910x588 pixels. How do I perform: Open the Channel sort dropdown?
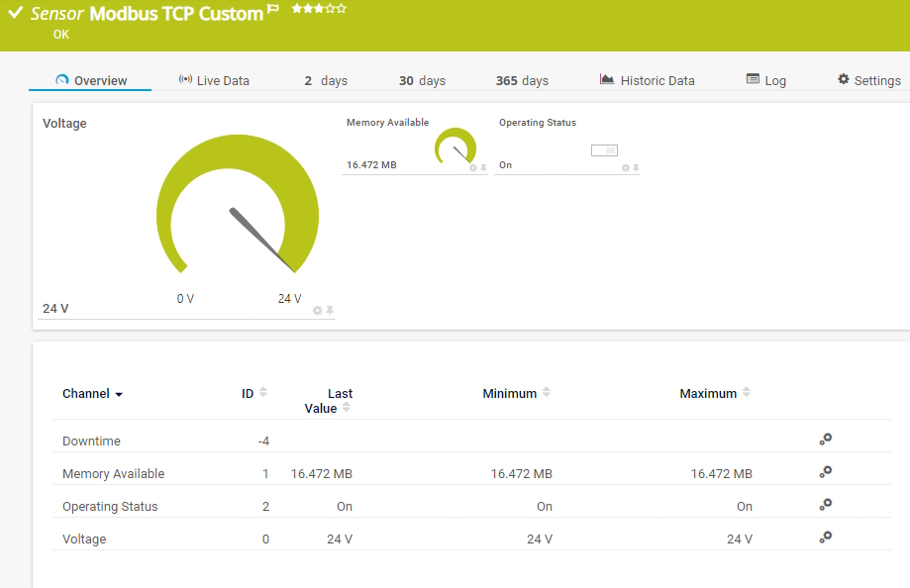click(118, 393)
